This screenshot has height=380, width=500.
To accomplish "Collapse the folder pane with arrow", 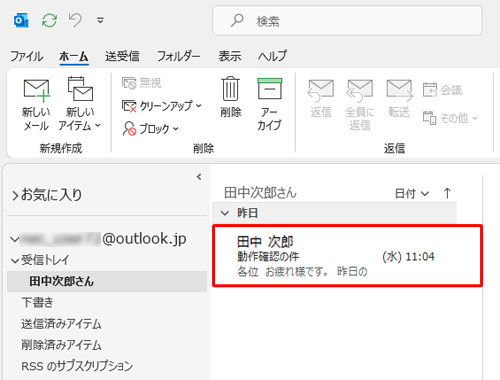I will pyautogui.click(x=199, y=177).
